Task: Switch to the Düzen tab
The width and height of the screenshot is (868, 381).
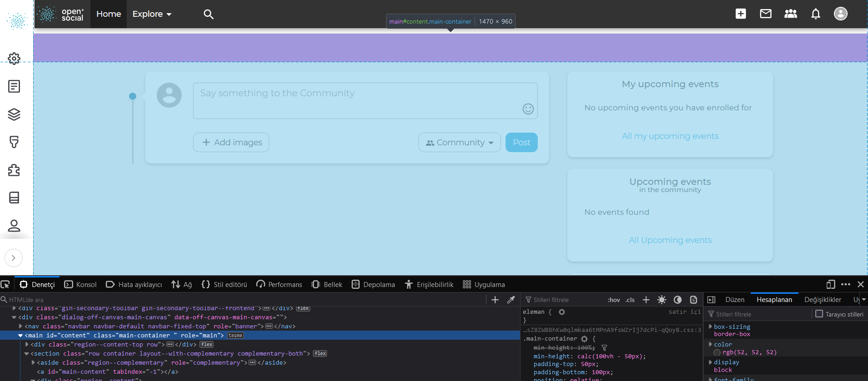Action: (x=734, y=300)
